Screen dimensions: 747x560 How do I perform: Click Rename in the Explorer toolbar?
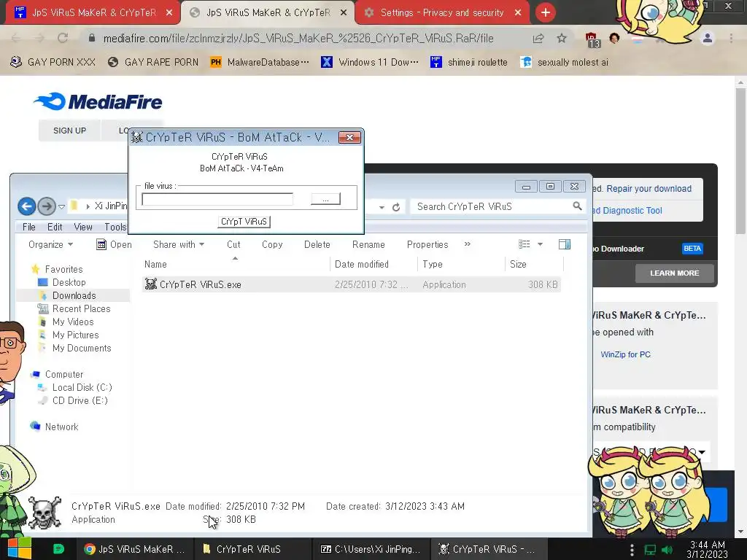(368, 244)
